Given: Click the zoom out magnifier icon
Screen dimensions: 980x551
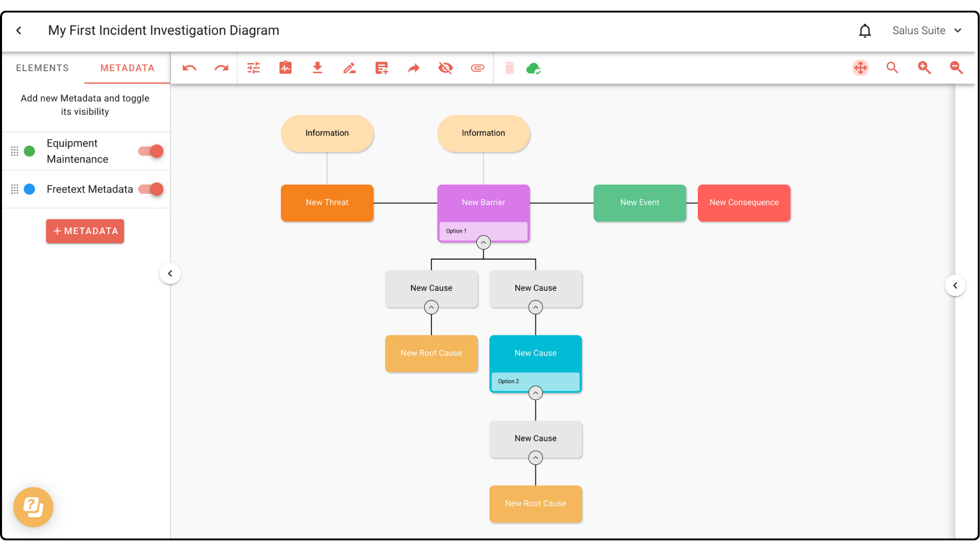Looking at the screenshot, I should (x=956, y=68).
